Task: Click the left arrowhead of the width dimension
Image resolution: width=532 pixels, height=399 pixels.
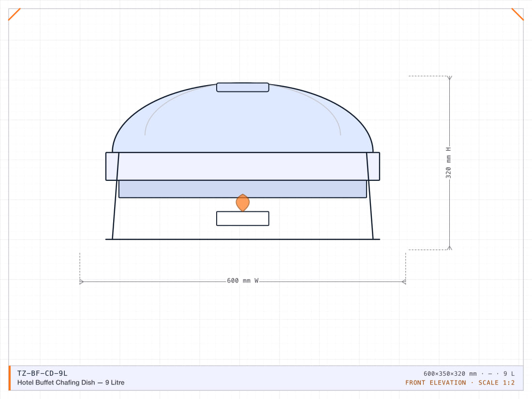Action: coord(81,281)
